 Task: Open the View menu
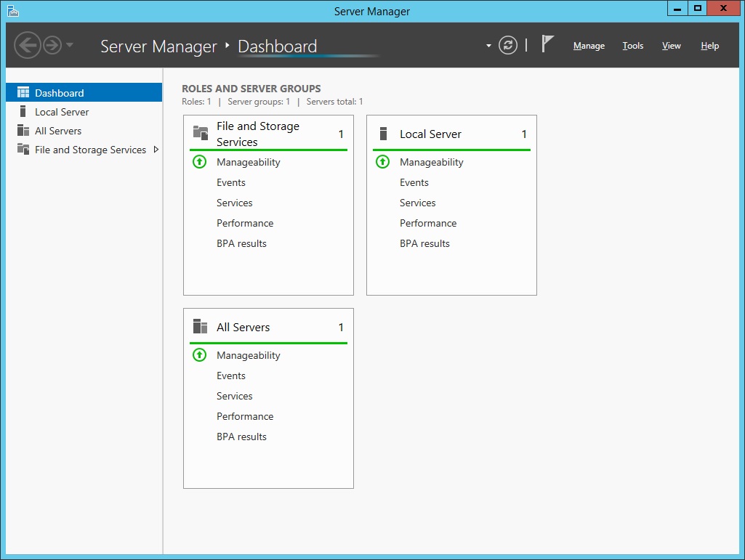[671, 46]
